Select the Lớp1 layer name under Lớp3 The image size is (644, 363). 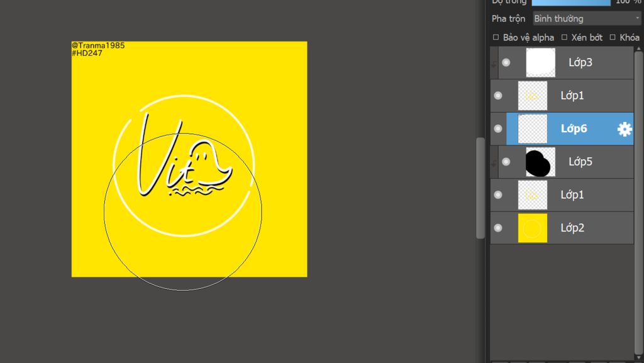coord(572,96)
